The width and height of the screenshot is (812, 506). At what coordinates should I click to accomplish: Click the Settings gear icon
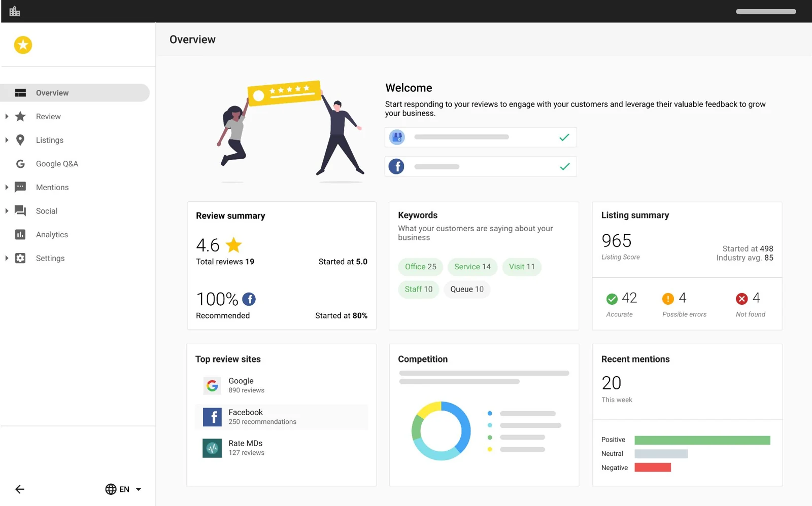[x=20, y=258]
